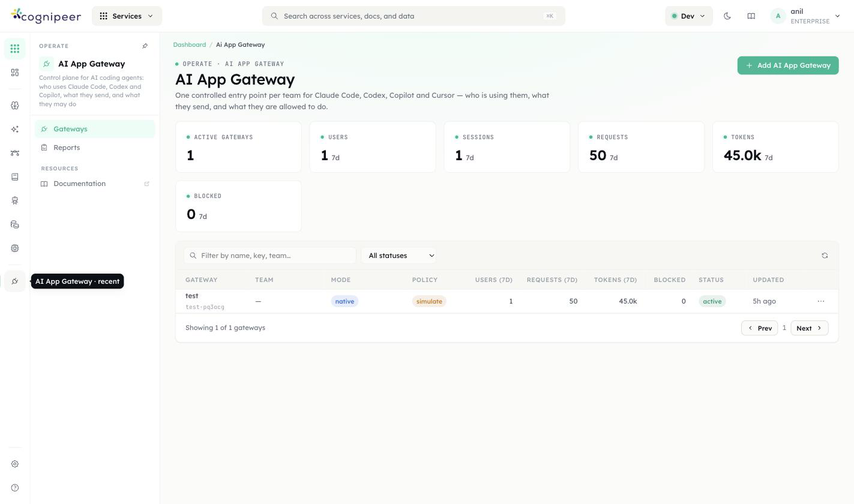Click the Active Gateways stat card
This screenshot has height=504, width=854.
pos(238,147)
